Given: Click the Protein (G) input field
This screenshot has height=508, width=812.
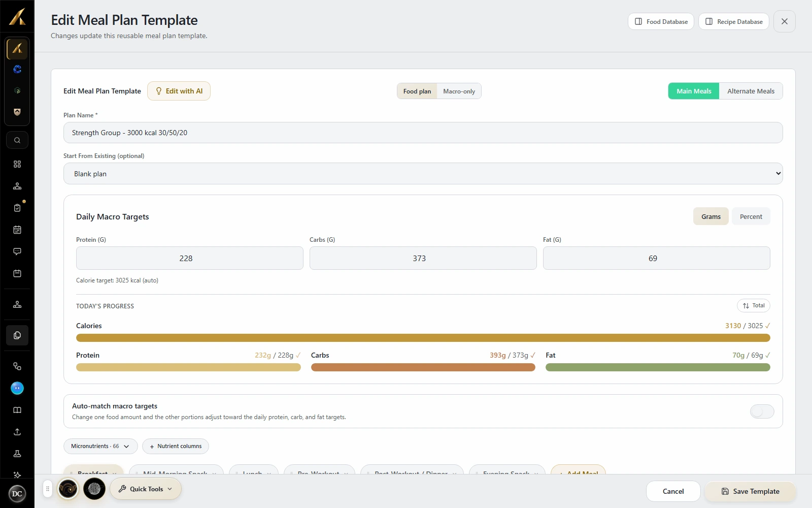Looking at the screenshot, I should pos(190,258).
